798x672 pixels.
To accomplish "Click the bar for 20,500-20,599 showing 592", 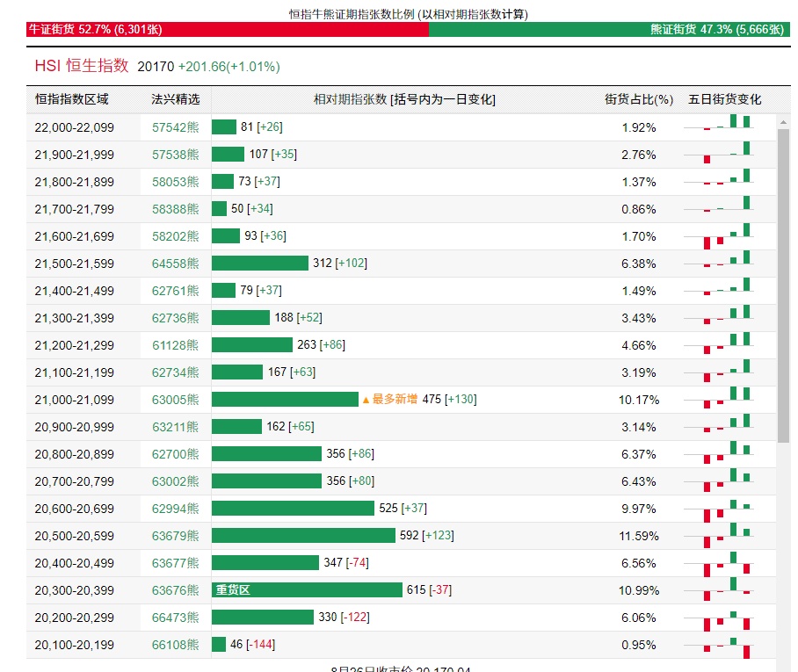I will (303, 536).
